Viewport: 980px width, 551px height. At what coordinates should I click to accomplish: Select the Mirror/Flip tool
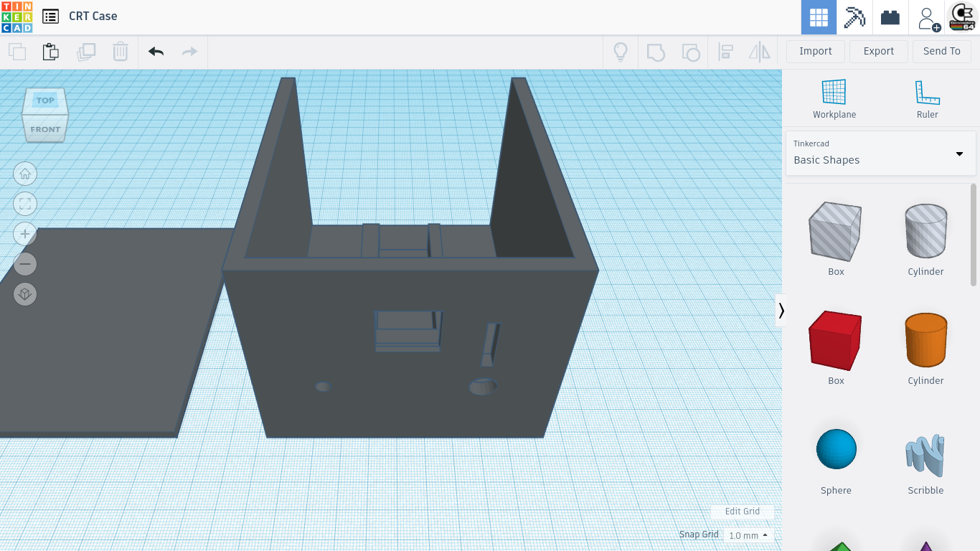[x=760, y=52]
